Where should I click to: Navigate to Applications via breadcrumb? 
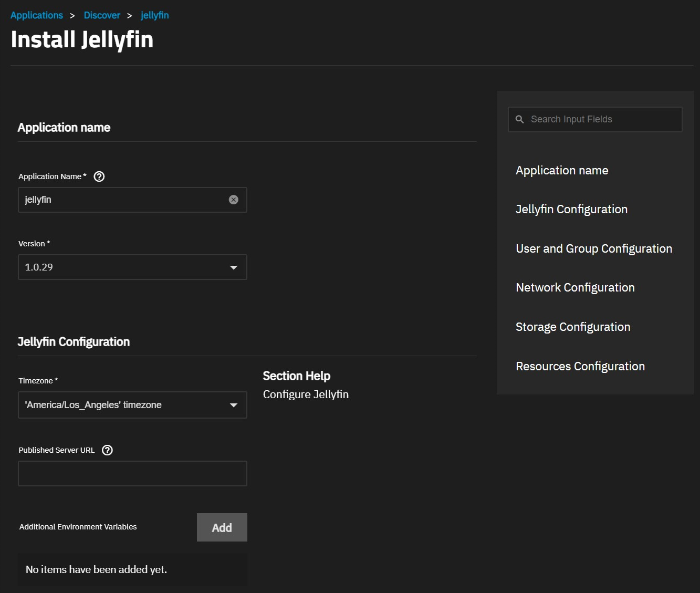(37, 15)
